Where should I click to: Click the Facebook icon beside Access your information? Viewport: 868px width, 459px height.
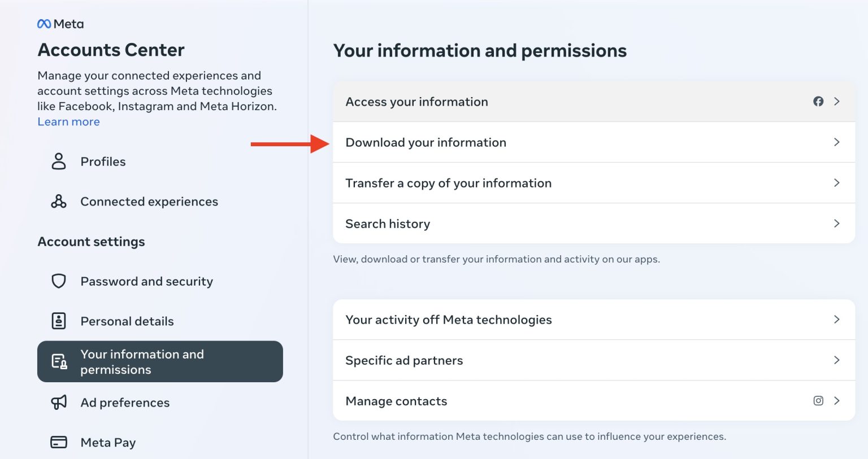point(818,102)
